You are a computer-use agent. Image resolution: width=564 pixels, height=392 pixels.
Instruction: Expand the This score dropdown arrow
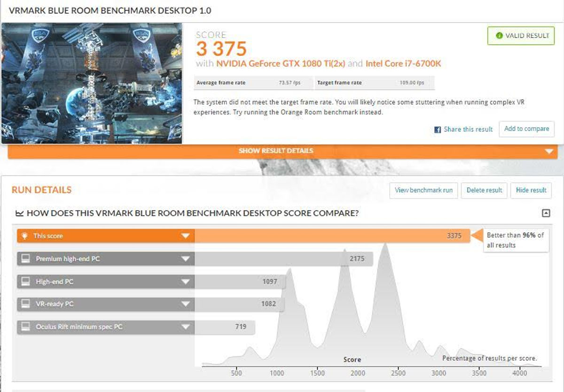click(x=186, y=236)
